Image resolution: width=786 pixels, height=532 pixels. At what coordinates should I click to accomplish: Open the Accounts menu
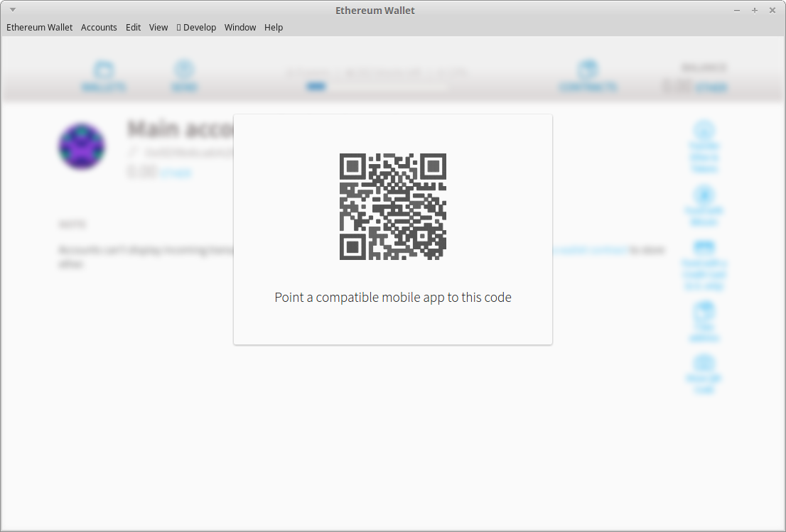[x=99, y=28]
